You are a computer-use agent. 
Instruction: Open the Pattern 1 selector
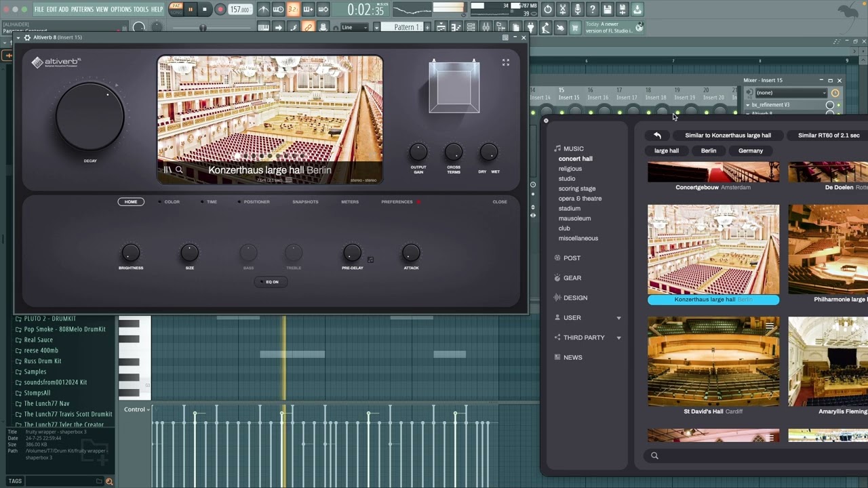(x=406, y=27)
